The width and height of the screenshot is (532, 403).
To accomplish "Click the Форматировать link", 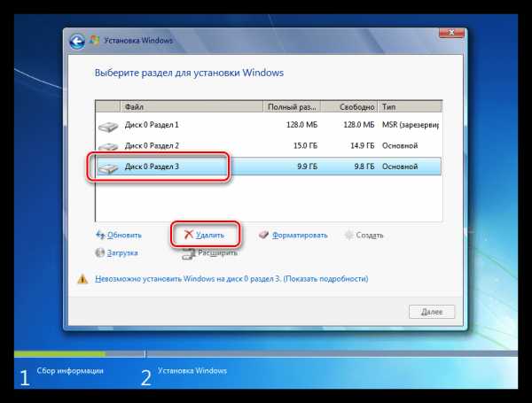I will (300, 235).
